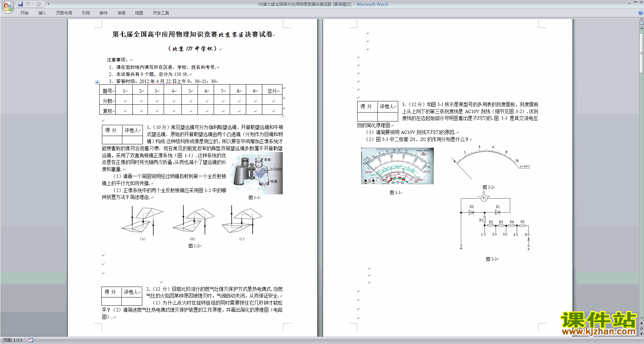The width and height of the screenshot is (644, 344).
Task: Click caption text 图 1-2
Action: [194, 246]
